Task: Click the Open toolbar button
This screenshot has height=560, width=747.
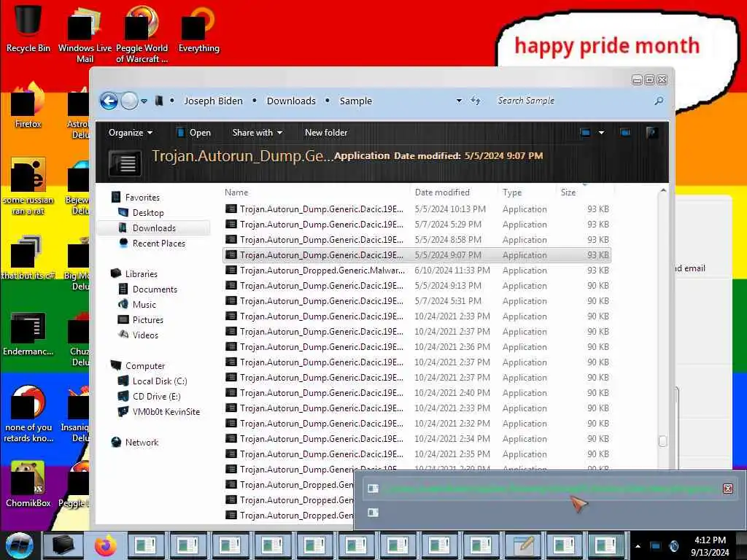Action: [x=193, y=133]
